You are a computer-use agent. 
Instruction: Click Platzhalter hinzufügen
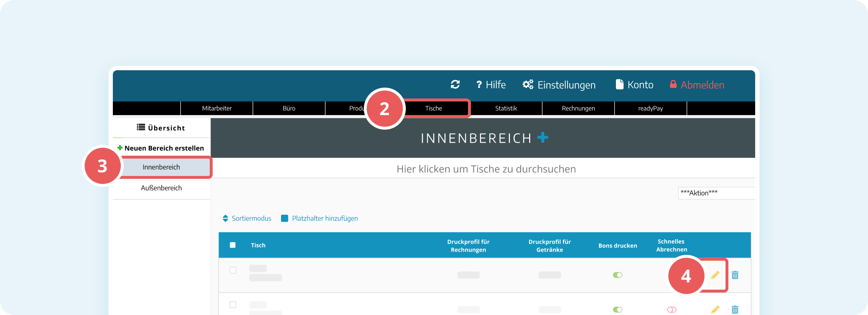point(320,218)
